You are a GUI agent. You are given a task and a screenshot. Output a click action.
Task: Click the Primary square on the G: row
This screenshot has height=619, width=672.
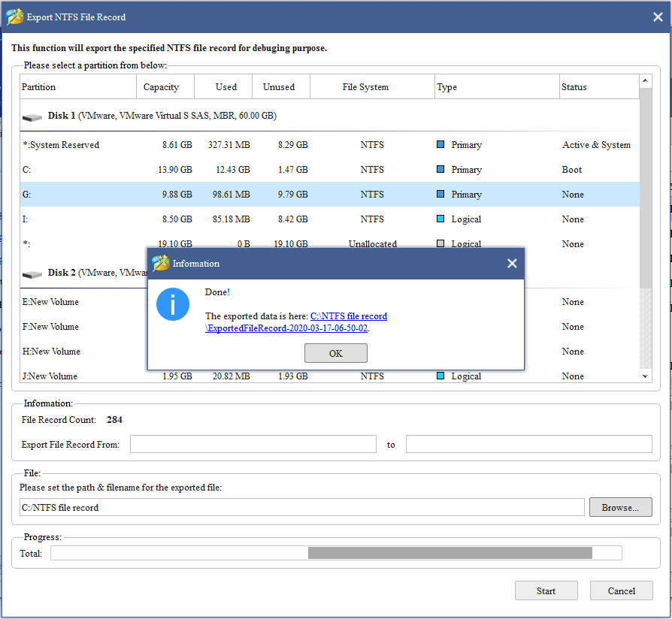pyautogui.click(x=441, y=194)
